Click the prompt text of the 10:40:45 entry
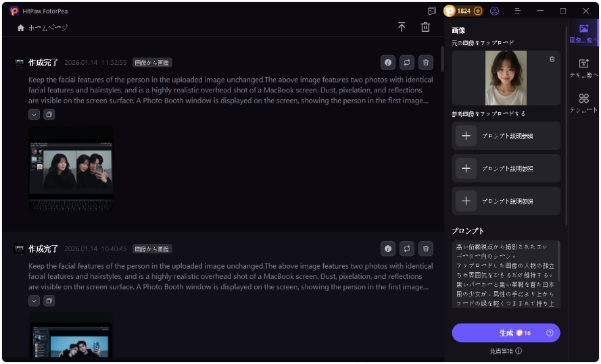 (231, 276)
